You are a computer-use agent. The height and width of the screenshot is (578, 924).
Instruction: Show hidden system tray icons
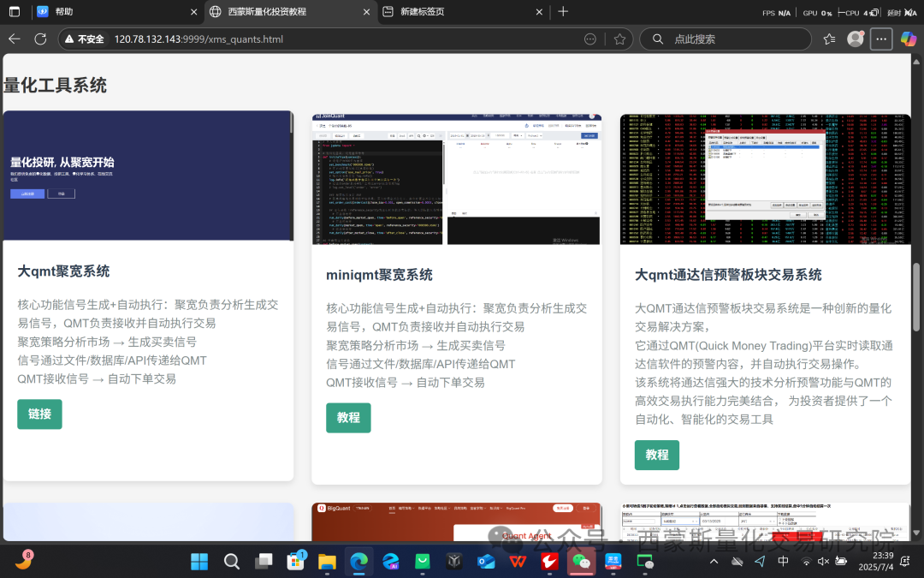pyautogui.click(x=714, y=562)
